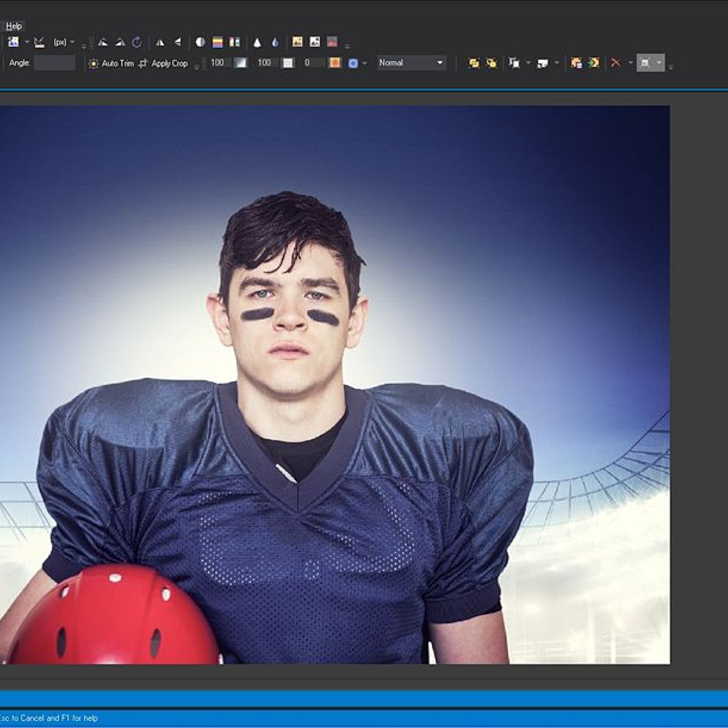
Task: Click the half-filled circle contrast icon
Action: (200, 42)
